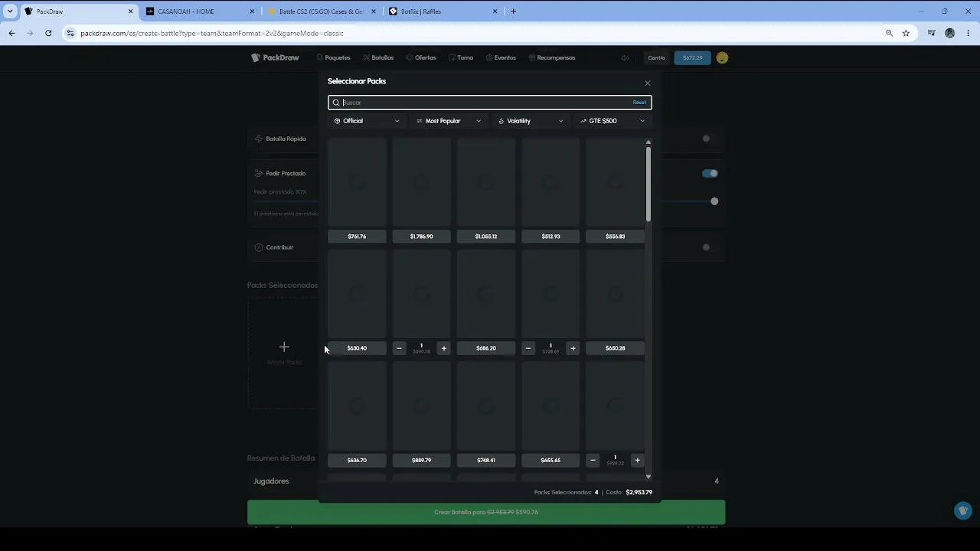Focus the Buscar search field
The height and width of the screenshot is (551, 980).
point(489,103)
